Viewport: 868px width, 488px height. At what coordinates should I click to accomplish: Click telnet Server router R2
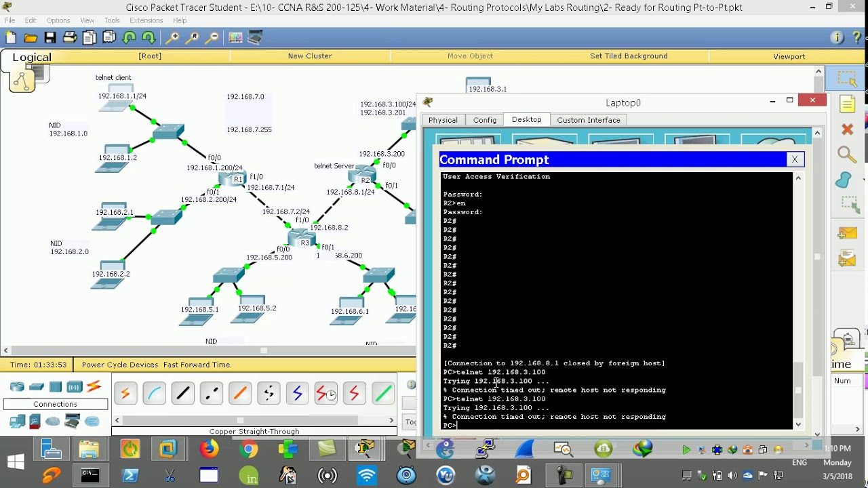362,176
